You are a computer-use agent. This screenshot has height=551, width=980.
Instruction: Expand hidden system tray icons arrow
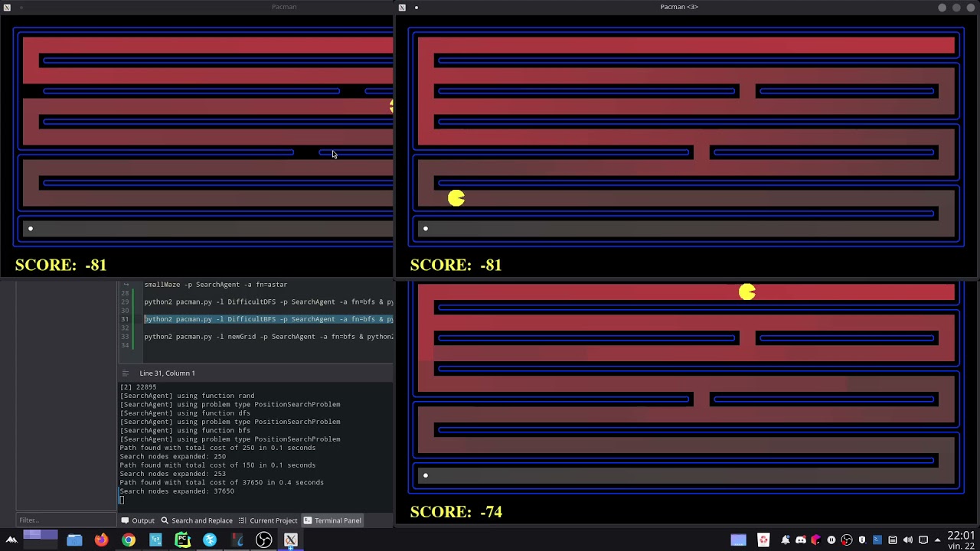(x=938, y=540)
